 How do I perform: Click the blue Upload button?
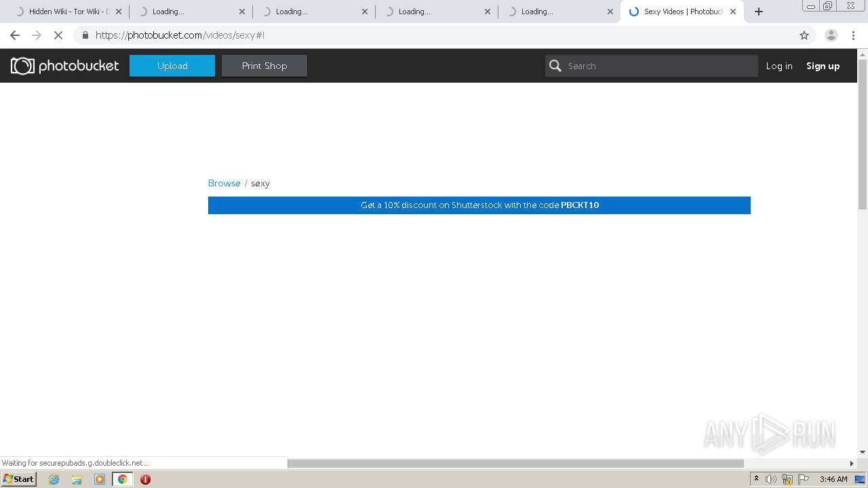(172, 66)
